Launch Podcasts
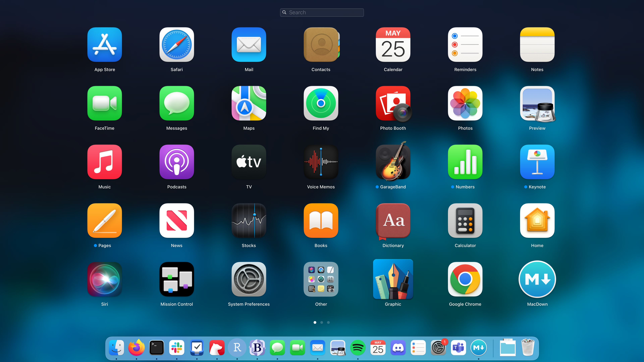 (177, 162)
